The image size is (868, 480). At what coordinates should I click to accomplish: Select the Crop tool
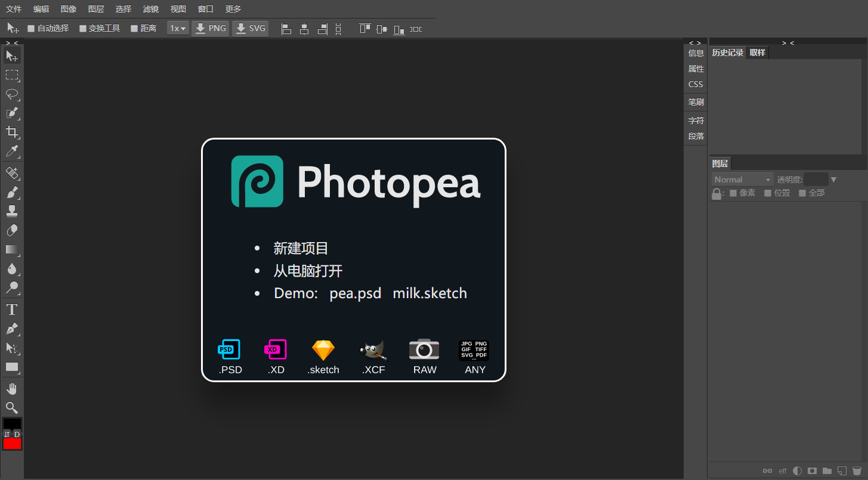[12, 132]
